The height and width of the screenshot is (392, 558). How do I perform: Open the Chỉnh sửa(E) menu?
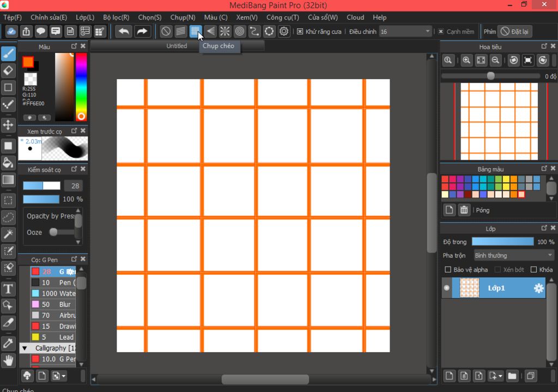(x=48, y=17)
